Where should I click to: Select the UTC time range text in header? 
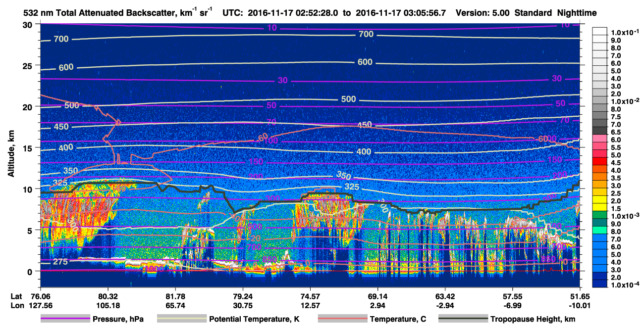pos(334,13)
